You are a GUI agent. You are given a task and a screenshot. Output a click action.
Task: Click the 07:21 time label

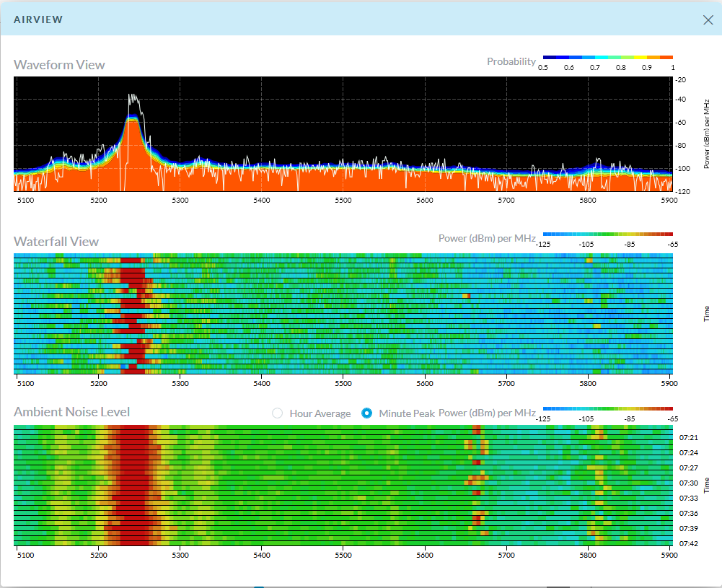688,437
